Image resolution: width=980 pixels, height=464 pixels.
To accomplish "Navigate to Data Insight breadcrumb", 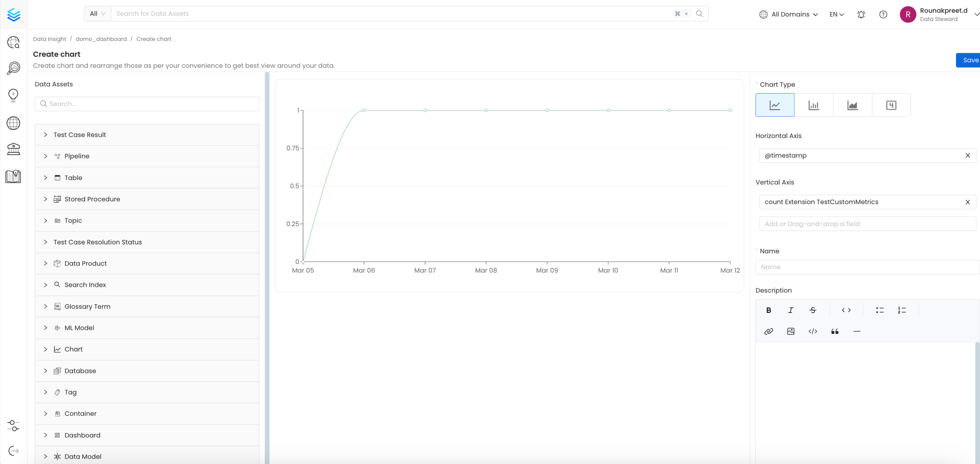I will [x=50, y=39].
